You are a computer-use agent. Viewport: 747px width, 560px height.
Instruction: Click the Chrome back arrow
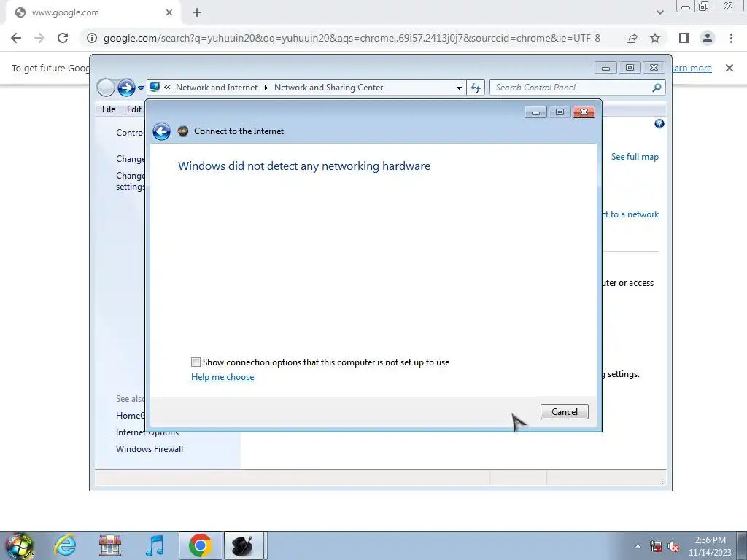(16, 38)
